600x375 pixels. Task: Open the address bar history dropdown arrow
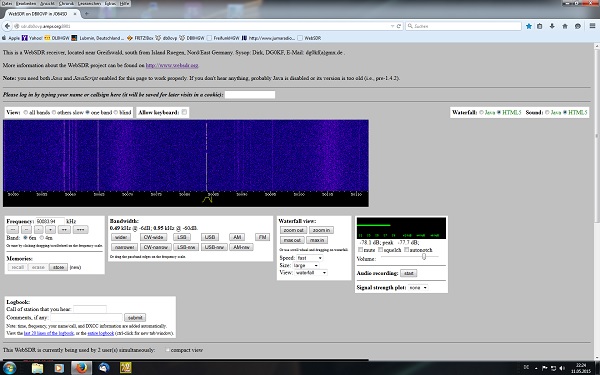(392, 26)
